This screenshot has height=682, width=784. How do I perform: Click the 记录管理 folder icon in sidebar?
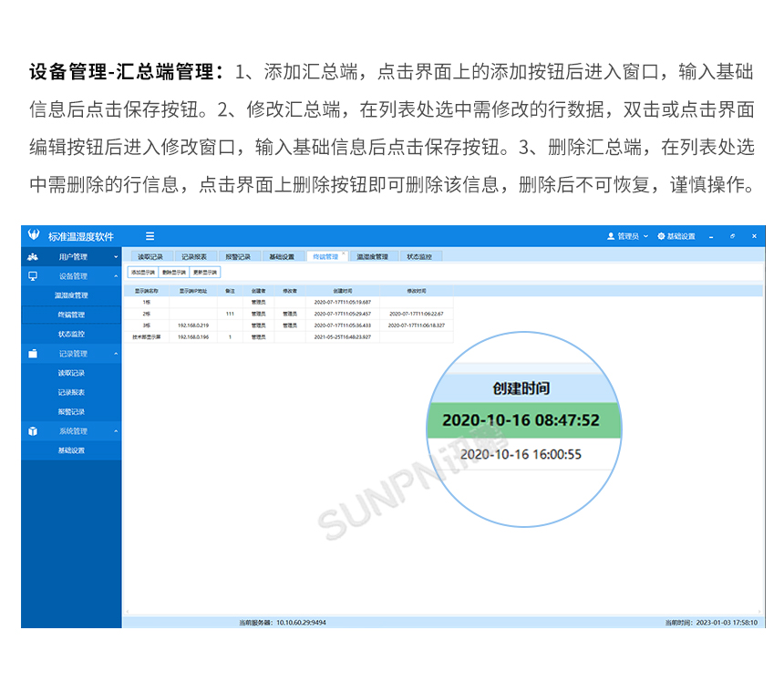pyautogui.click(x=34, y=353)
